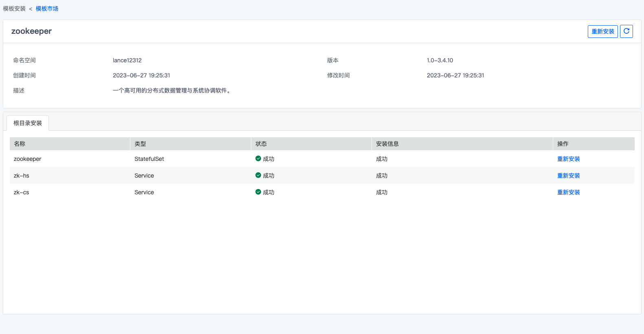
Task: Click success icon in zookeeper row
Action: 258,158
